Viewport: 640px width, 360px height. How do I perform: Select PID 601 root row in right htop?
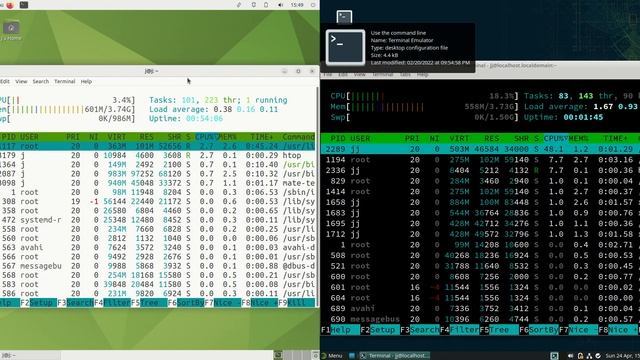(x=480, y=287)
